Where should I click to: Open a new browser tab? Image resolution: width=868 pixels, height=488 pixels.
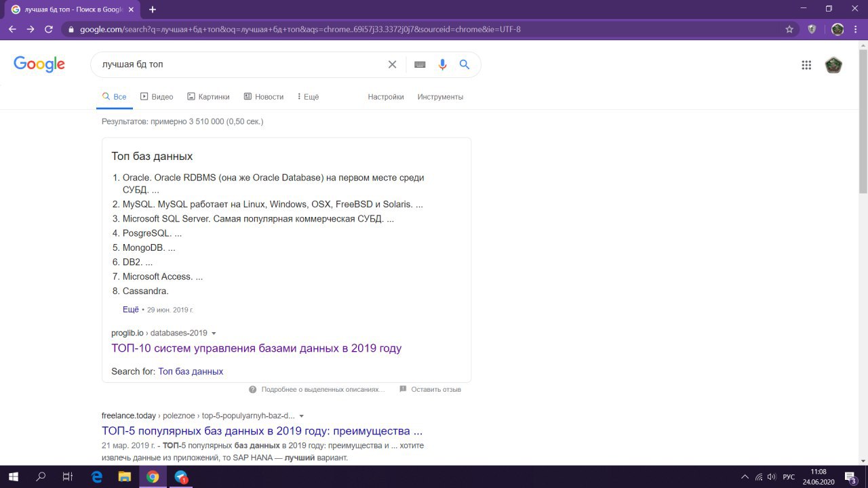tap(153, 9)
